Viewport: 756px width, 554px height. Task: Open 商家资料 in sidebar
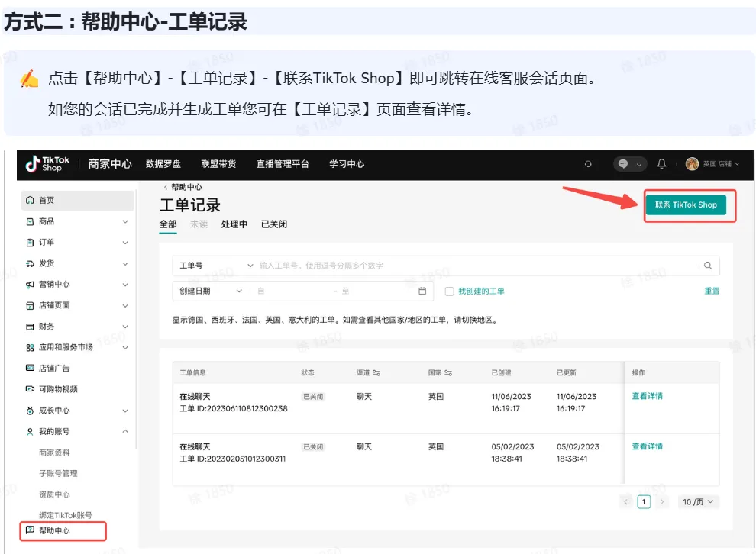[x=54, y=453]
